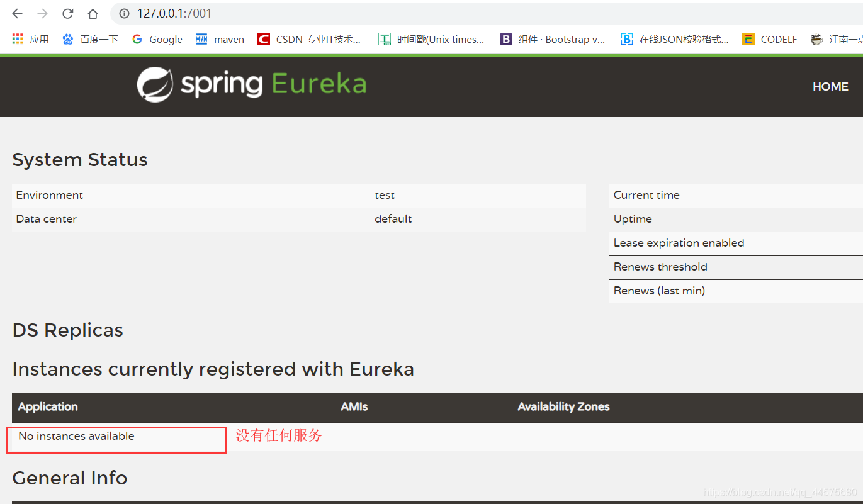The image size is (863, 504).
Task: Click the Application column header
Action: point(48,407)
